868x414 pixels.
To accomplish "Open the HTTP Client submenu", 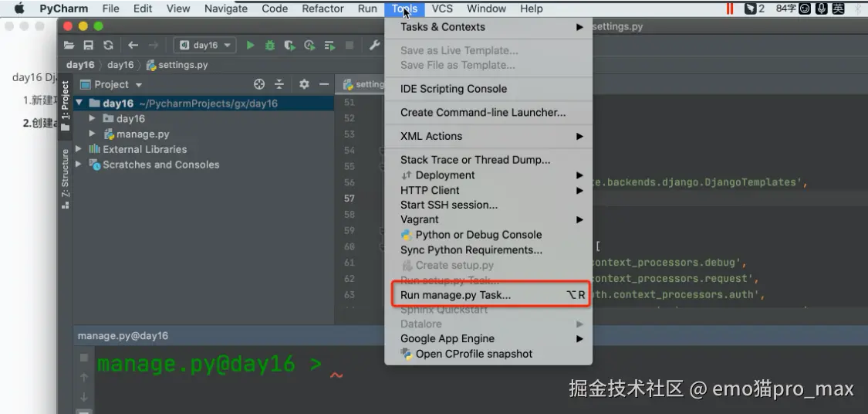I will coord(488,190).
